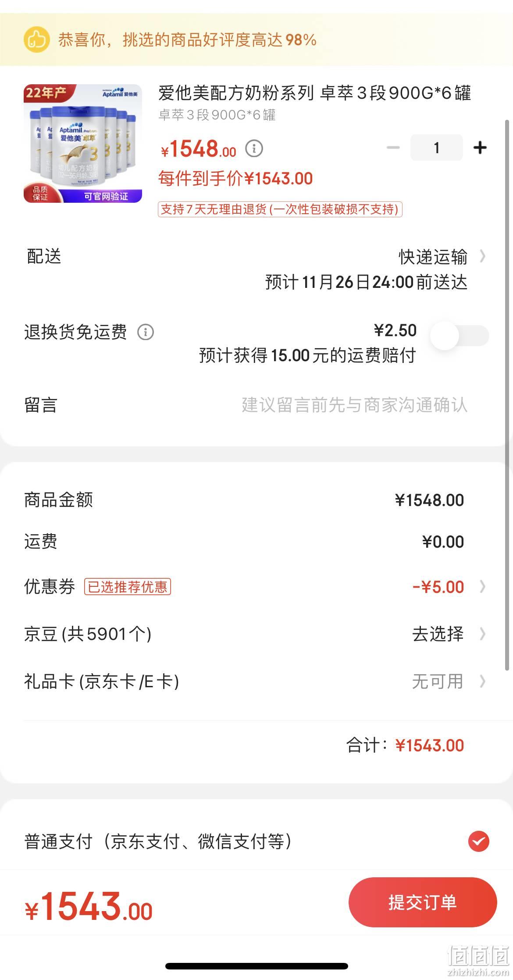The image size is (513, 980).
Task: Expand the 快递运输 delivery option chevron
Action: [x=483, y=256]
